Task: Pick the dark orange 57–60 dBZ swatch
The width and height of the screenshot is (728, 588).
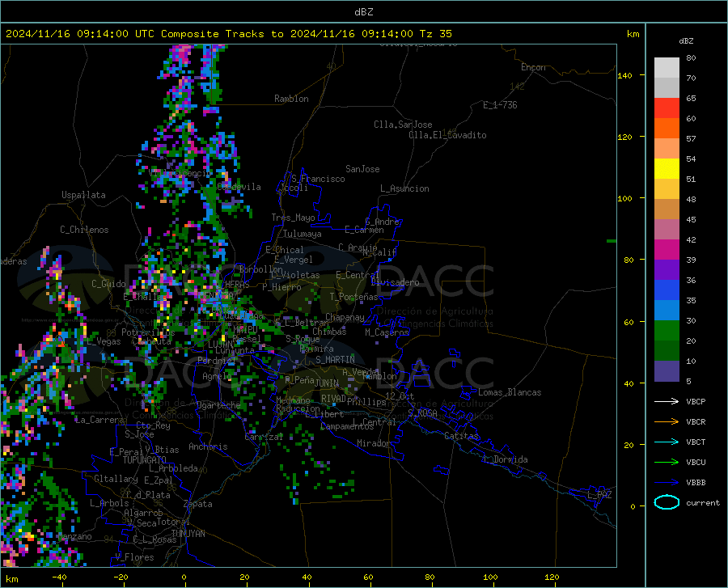Action: point(667,128)
